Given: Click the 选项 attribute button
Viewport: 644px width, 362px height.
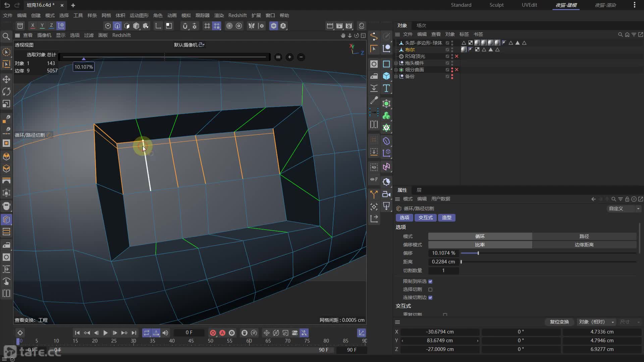Looking at the screenshot, I should pos(404,218).
